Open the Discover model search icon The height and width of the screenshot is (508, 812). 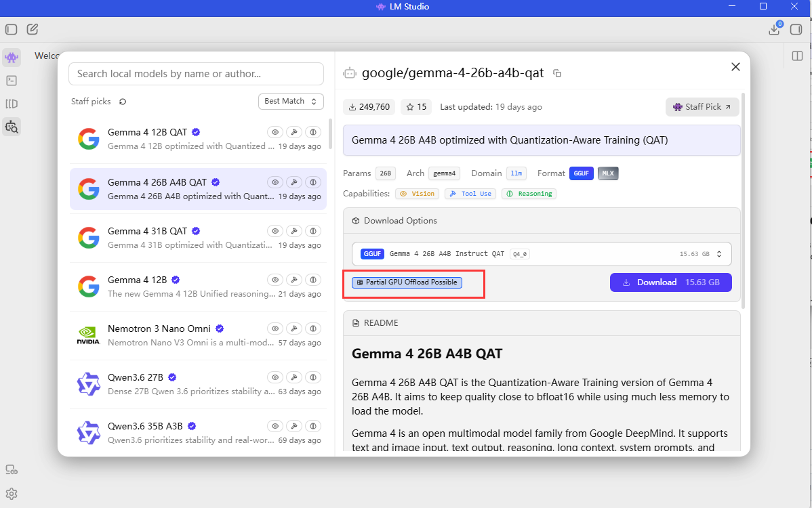[x=12, y=127]
